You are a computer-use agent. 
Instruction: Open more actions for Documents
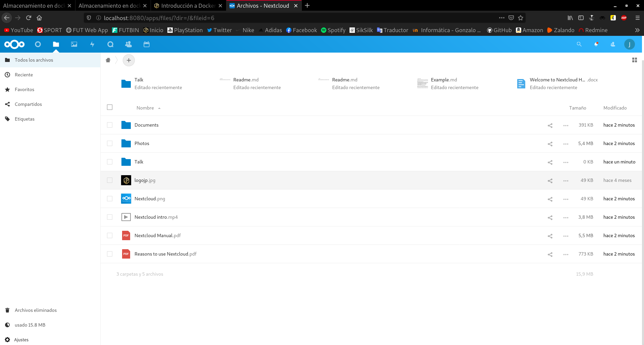566,125
